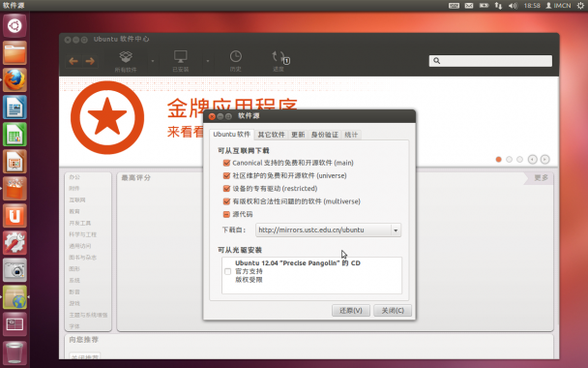Open the screenshot camera launcher icon
588x368 pixels.
[x=15, y=269]
